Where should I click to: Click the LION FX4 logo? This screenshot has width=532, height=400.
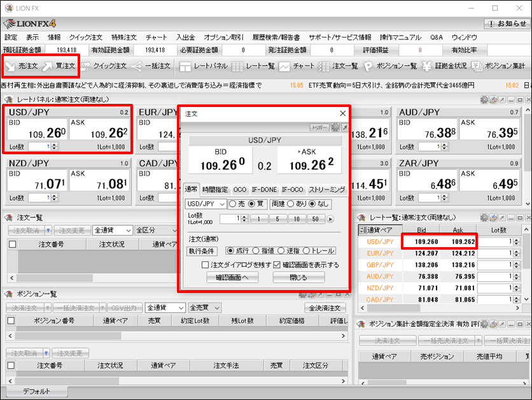[30, 24]
